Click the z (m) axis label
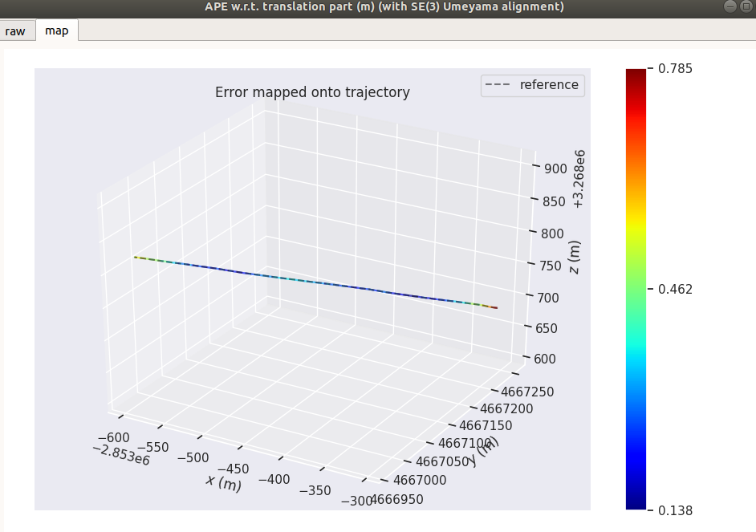The height and width of the screenshot is (532, 756). (575, 257)
